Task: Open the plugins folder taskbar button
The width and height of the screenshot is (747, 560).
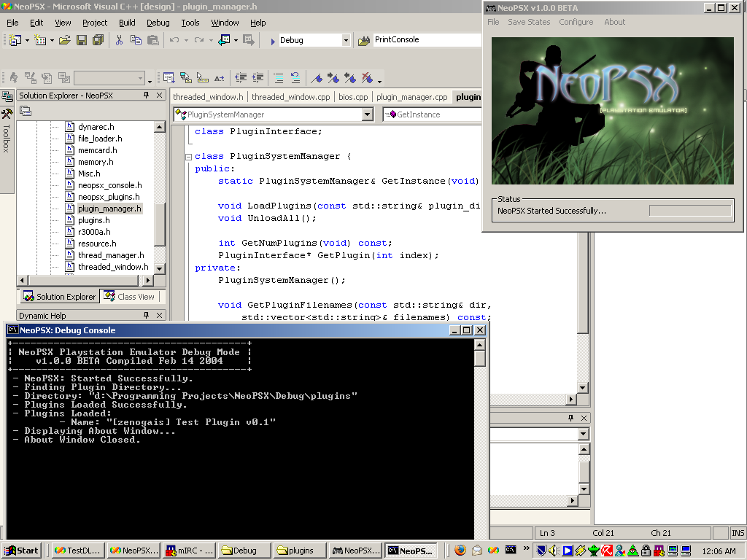Action: click(301, 551)
